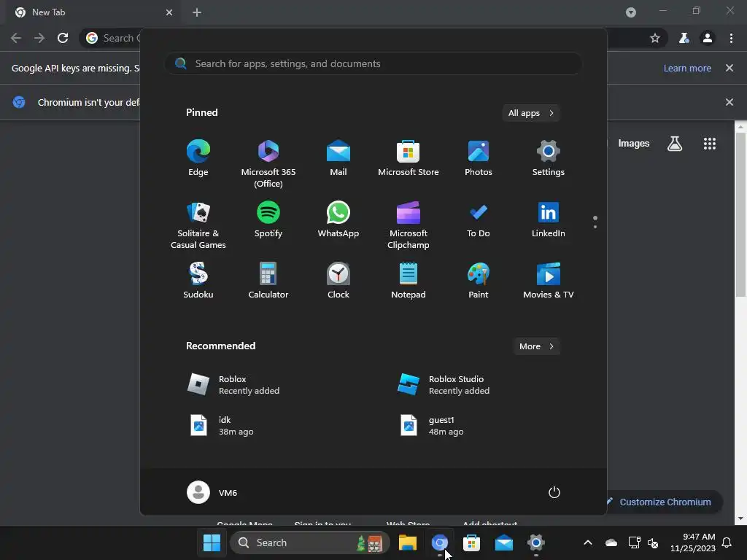Launch the To Do app

(479, 220)
